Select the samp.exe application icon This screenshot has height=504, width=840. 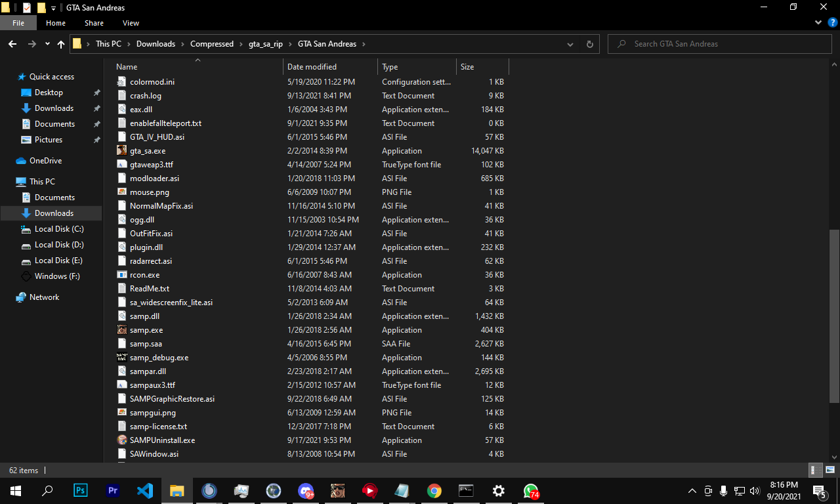122,330
